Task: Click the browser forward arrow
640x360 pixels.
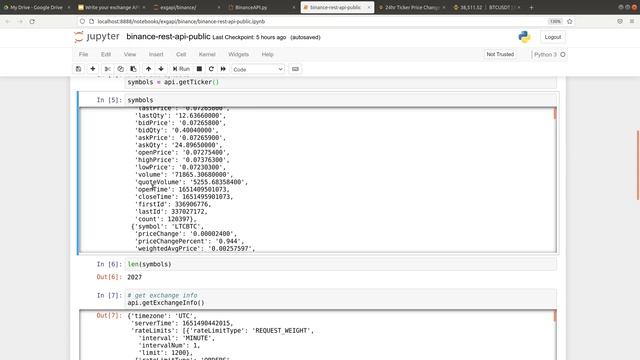Action: (x=20, y=21)
